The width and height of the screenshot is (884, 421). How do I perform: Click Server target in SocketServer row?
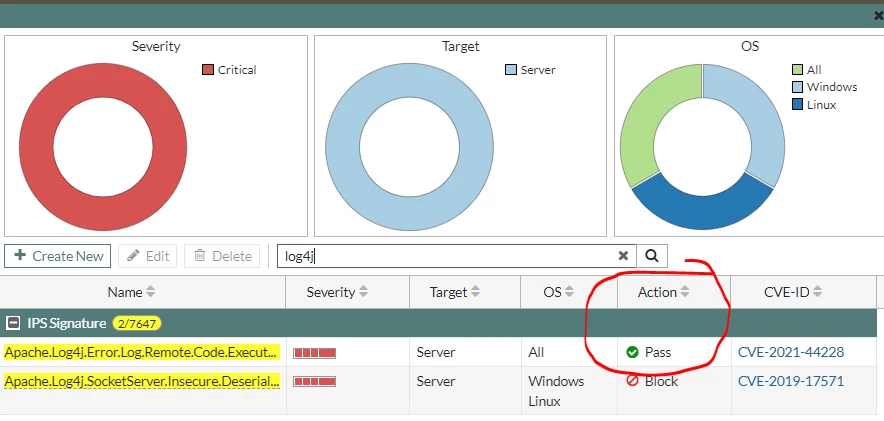(x=436, y=382)
